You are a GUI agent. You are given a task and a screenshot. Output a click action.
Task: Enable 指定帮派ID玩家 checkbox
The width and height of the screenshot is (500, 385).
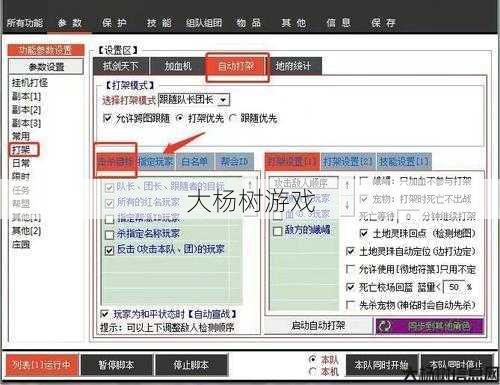click(x=109, y=219)
